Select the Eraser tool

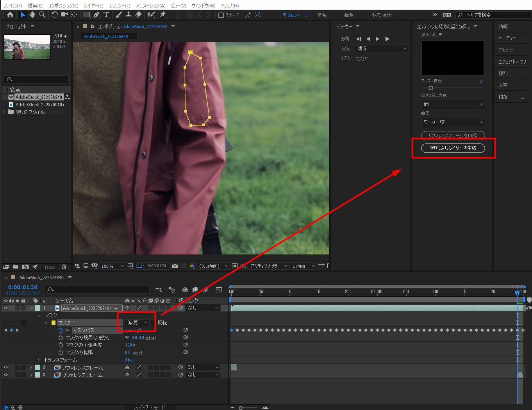138,15
